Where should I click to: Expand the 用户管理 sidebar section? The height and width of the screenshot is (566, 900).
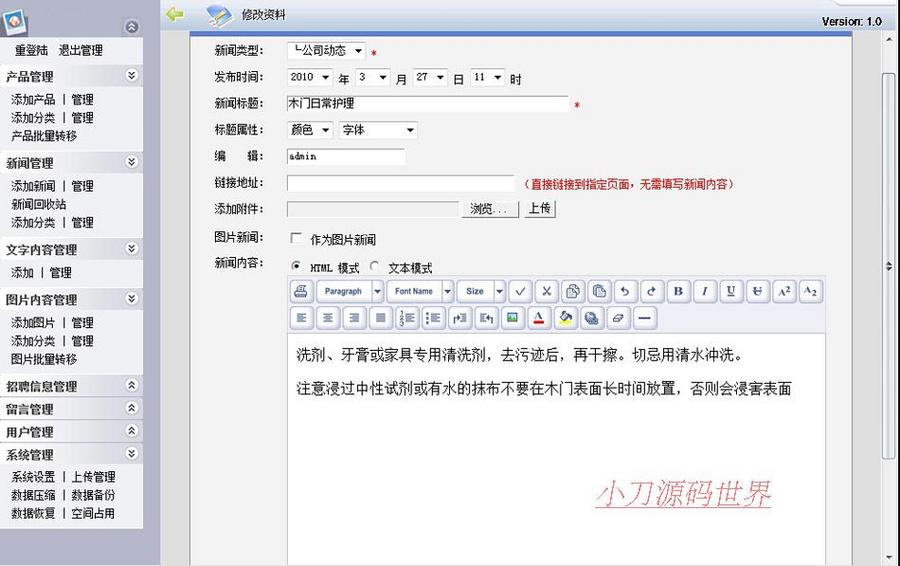point(131,431)
